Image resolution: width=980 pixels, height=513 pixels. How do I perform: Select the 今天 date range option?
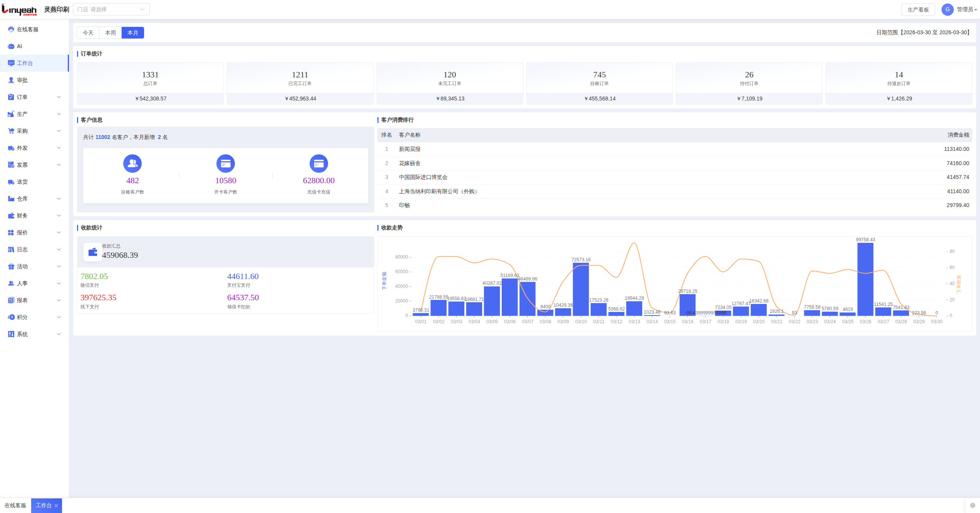coord(88,33)
